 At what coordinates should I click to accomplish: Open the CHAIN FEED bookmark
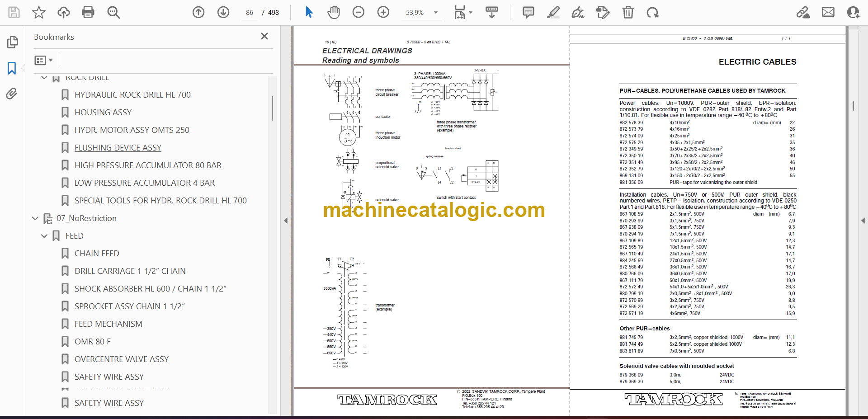click(x=97, y=254)
